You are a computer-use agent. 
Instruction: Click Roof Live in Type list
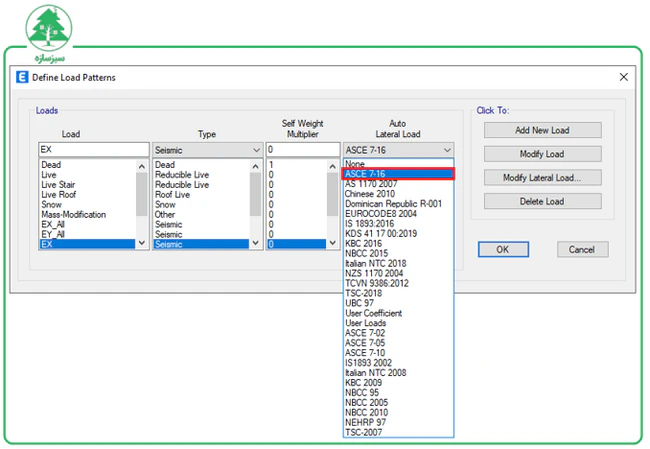point(201,194)
